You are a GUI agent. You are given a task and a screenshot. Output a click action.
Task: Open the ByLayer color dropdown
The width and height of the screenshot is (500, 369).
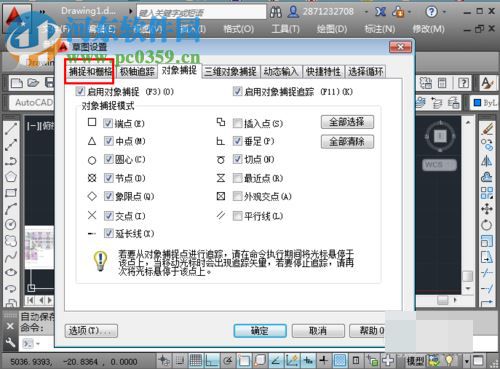[485, 103]
